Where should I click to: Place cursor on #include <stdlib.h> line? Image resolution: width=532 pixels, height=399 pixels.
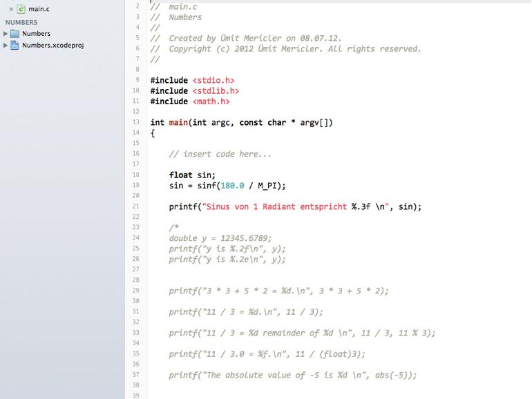[195, 91]
